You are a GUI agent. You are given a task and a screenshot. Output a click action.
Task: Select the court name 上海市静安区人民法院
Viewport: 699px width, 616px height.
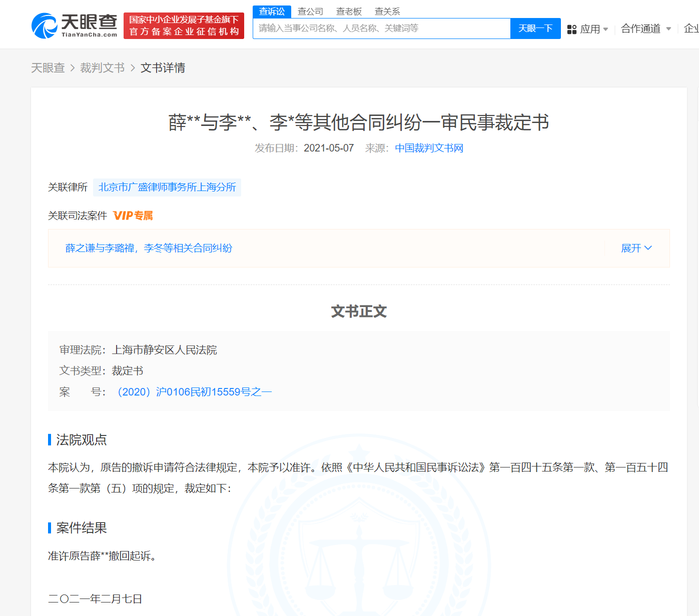164,350
